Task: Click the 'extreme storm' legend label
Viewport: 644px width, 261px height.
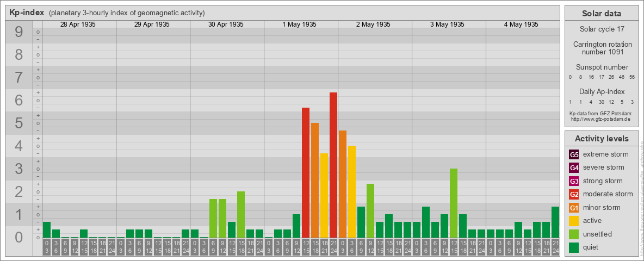Action: (606, 154)
